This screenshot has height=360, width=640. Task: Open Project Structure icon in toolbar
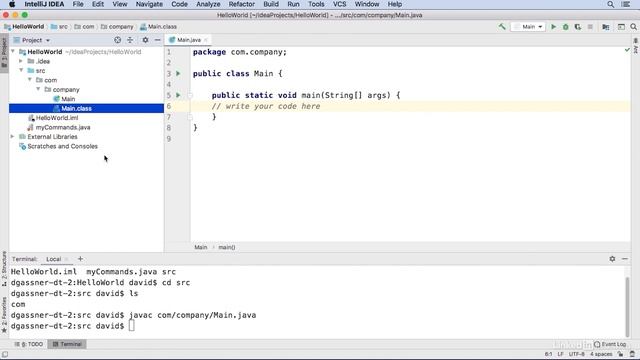click(x=606, y=27)
